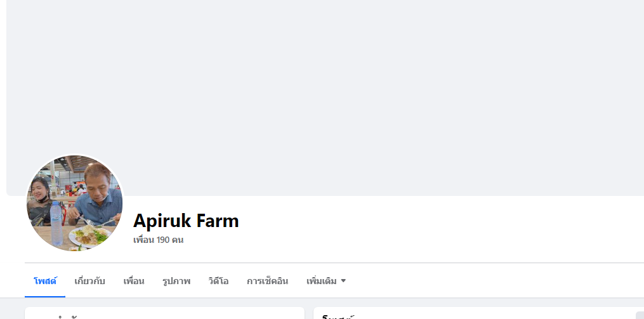Click the empty gray cover photo area

tap(325, 98)
